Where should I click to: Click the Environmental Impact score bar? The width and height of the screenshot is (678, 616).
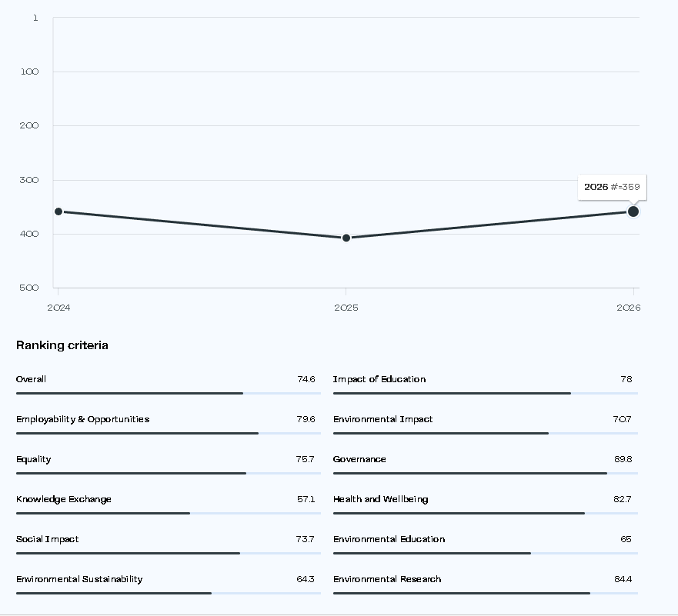[486, 433]
